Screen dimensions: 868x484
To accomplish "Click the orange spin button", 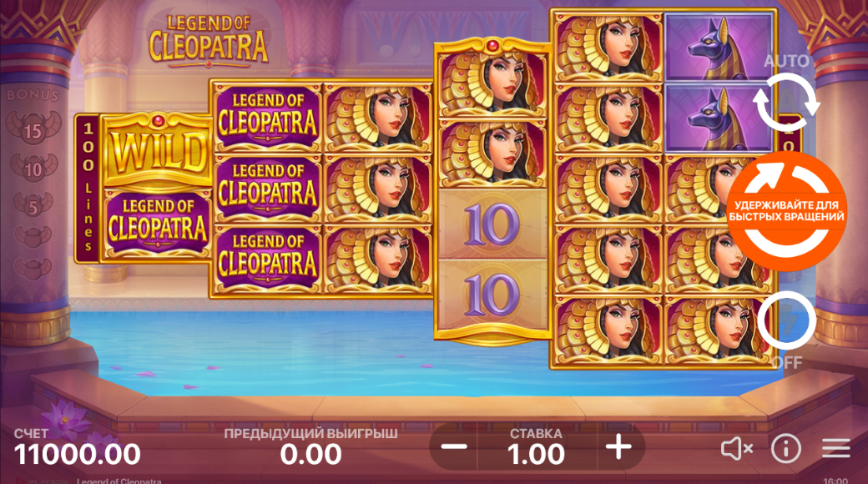I will [x=786, y=211].
